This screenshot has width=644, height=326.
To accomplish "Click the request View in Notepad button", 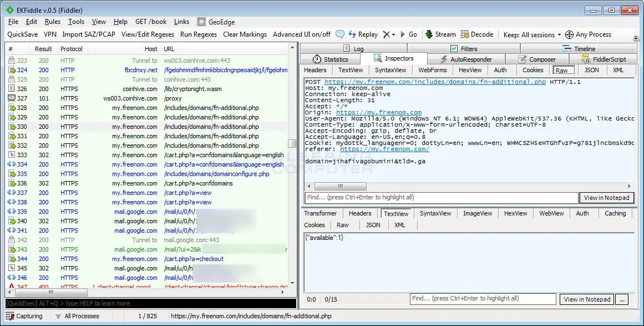I will 606,198.
